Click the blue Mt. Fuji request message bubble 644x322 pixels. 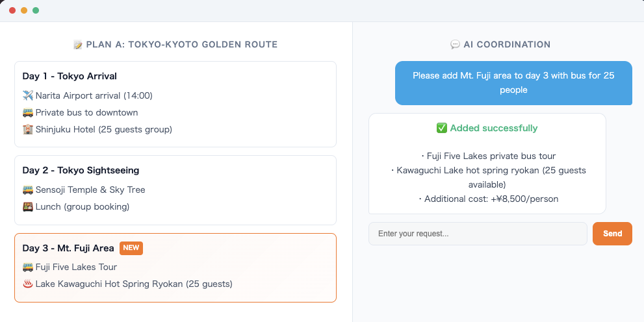click(513, 83)
